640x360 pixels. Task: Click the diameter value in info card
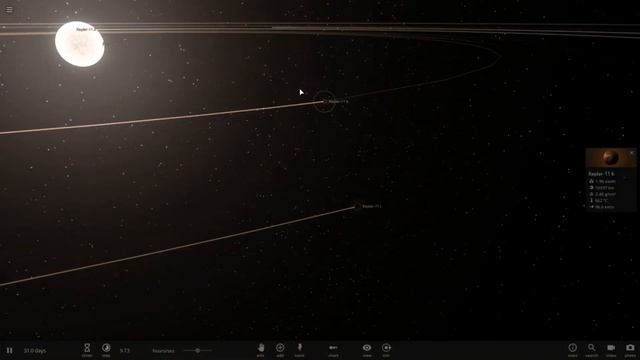coord(604,188)
